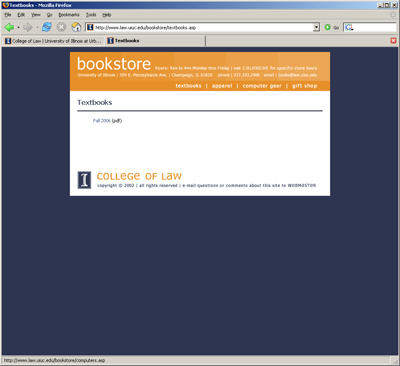
Task: Click the College of Law footer text
Action: tap(139, 176)
